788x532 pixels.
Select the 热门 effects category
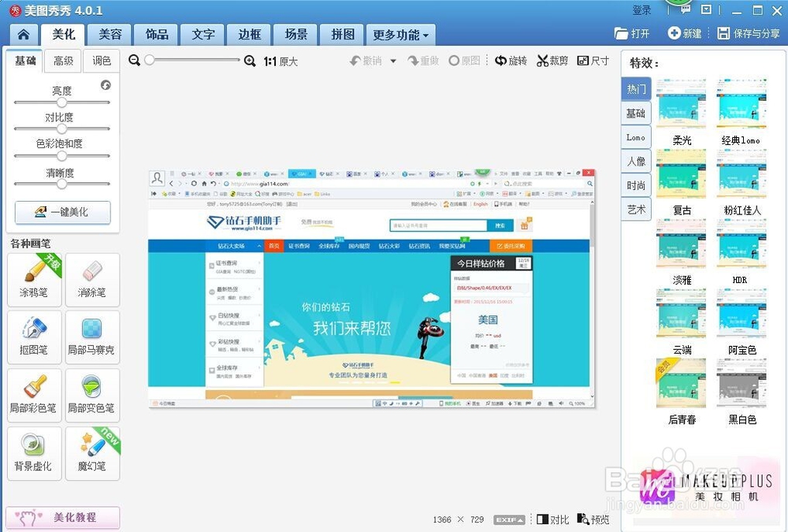tap(636, 89)
